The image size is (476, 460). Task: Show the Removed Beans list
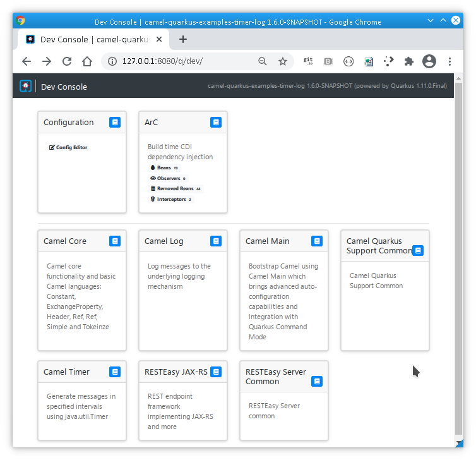175,189
